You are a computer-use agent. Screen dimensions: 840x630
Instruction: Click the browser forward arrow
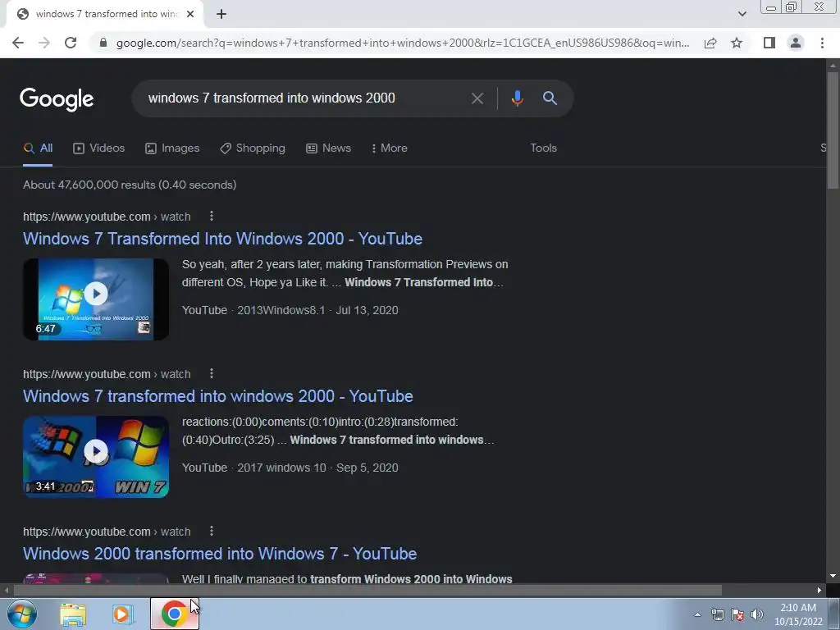point(44,43)
